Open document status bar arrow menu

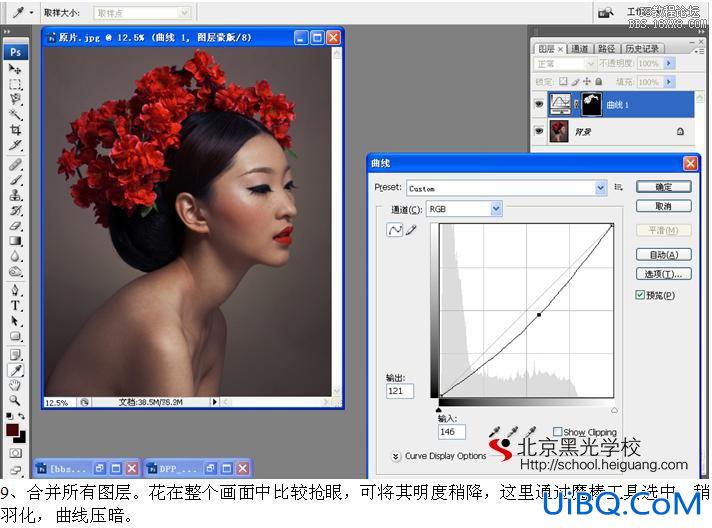[214, 402]
